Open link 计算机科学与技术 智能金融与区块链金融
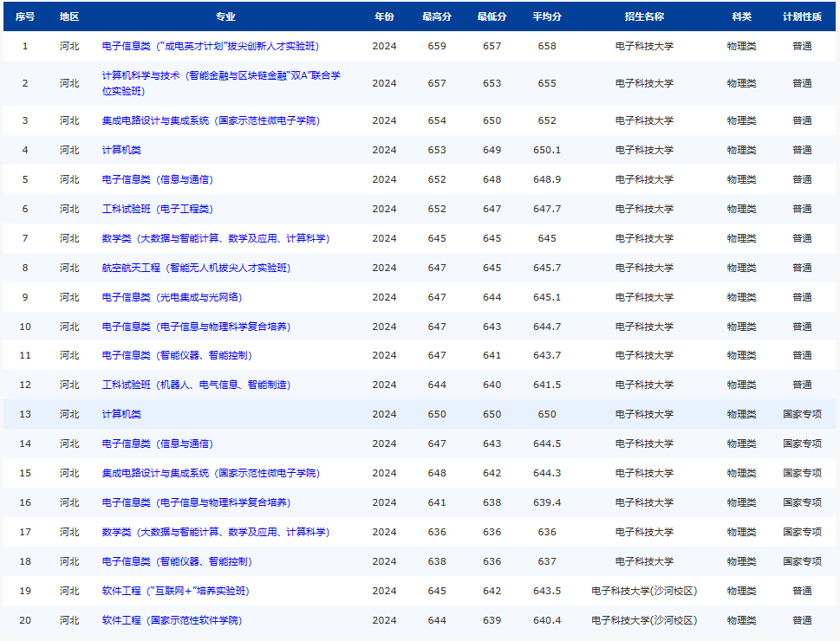The height and width of the screenshot is (641, 840). pos(221,83)
